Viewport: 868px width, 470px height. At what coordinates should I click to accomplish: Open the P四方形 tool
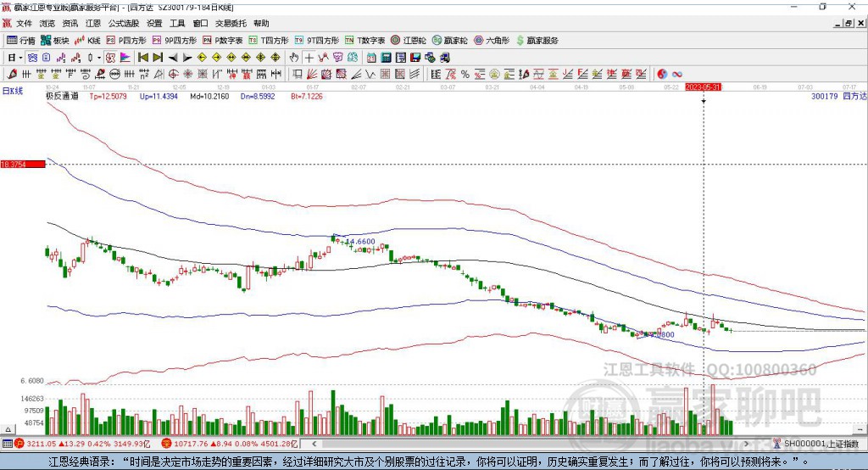(126, 41)
